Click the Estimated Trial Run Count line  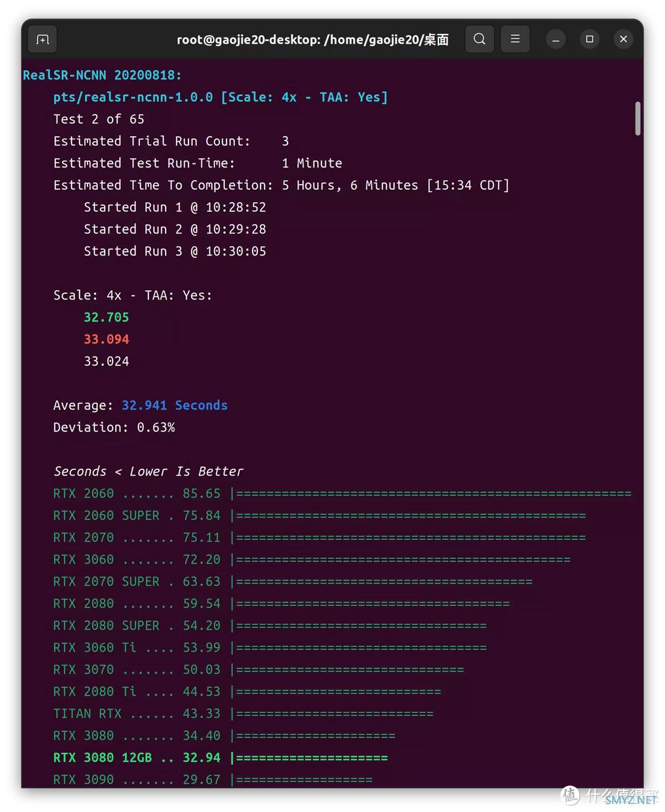click(171, 141)
